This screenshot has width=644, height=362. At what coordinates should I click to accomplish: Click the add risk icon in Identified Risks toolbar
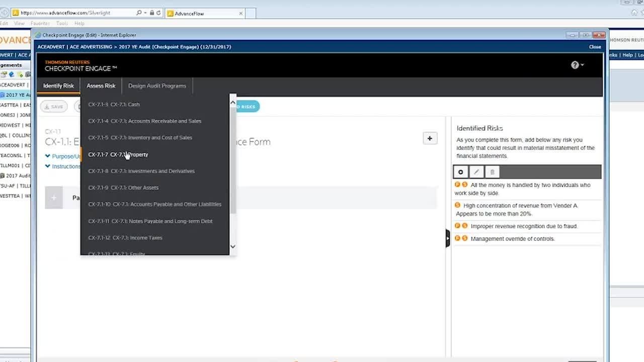click(460, 172)
